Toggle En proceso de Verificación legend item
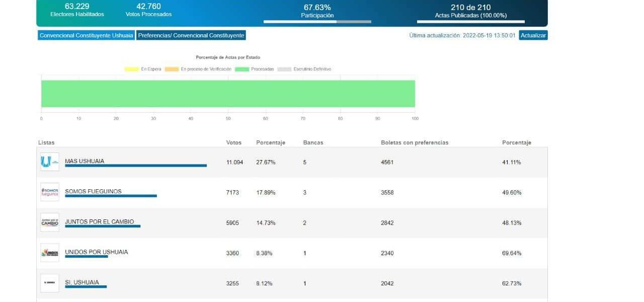The image size is (644, 302). [198, 69]
